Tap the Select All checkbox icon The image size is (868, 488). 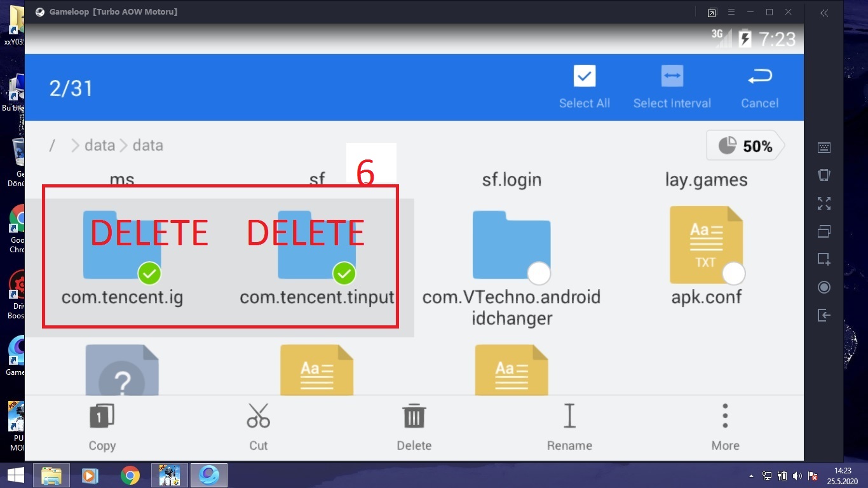(585, 76)
